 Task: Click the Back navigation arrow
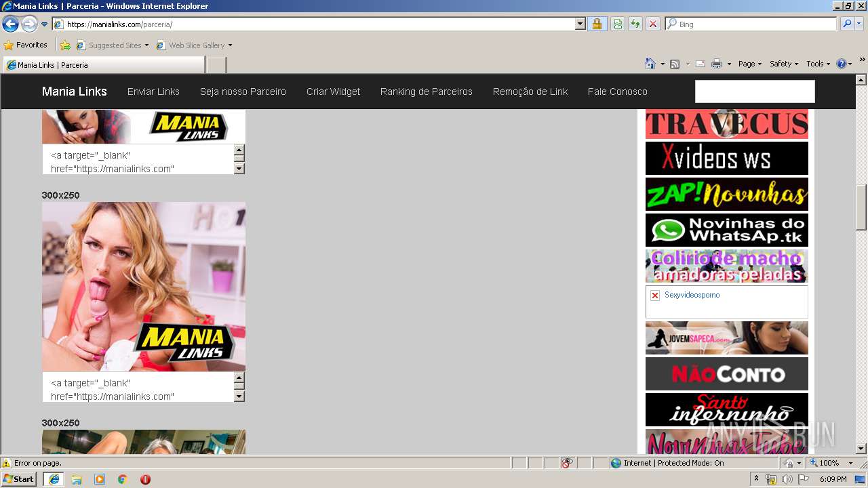click(10, 24)
